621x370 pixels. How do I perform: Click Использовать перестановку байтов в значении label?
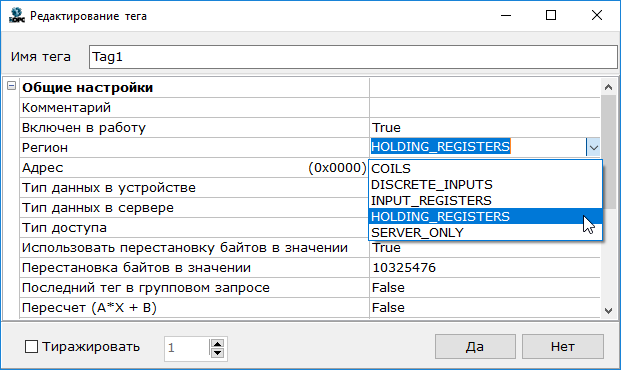tap(185, 248)
